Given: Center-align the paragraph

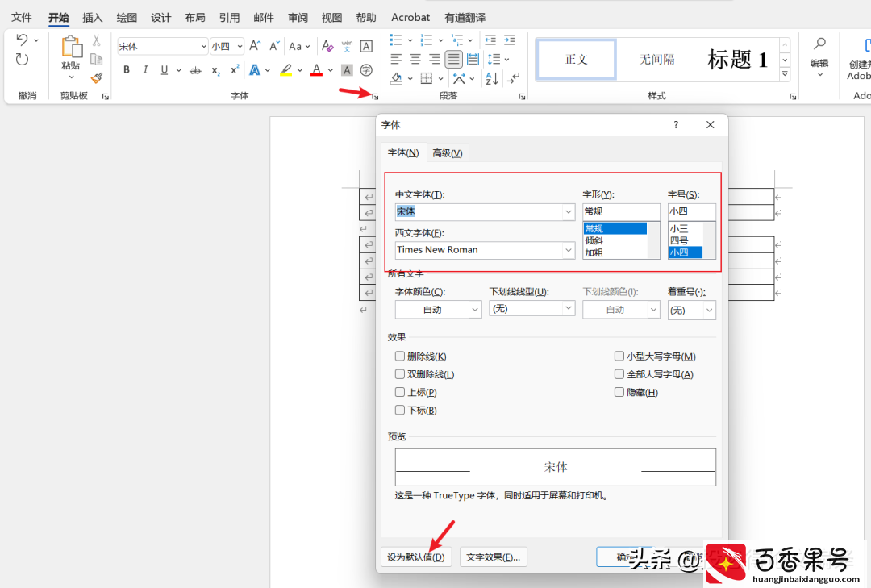Looking at the screenshot, I should tap(415, 59).
